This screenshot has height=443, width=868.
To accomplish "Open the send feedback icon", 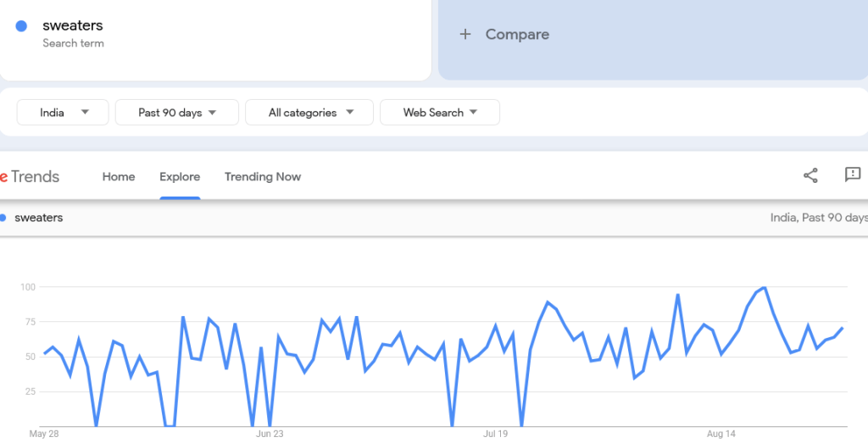I will point(852,174).
